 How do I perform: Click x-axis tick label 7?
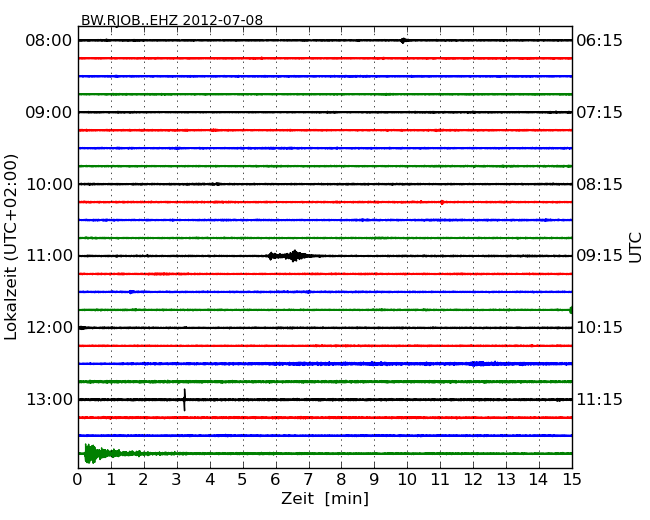click(x=308, y=479)
